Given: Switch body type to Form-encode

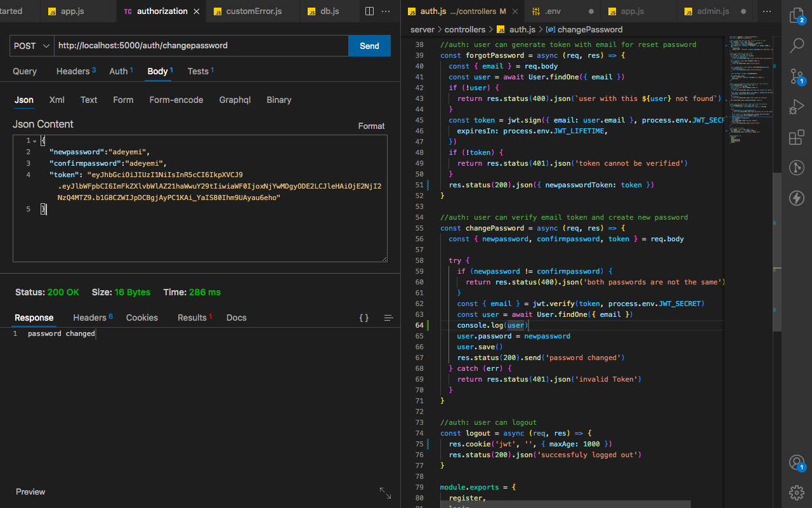Looking at the screenshot, I should 176,100.
